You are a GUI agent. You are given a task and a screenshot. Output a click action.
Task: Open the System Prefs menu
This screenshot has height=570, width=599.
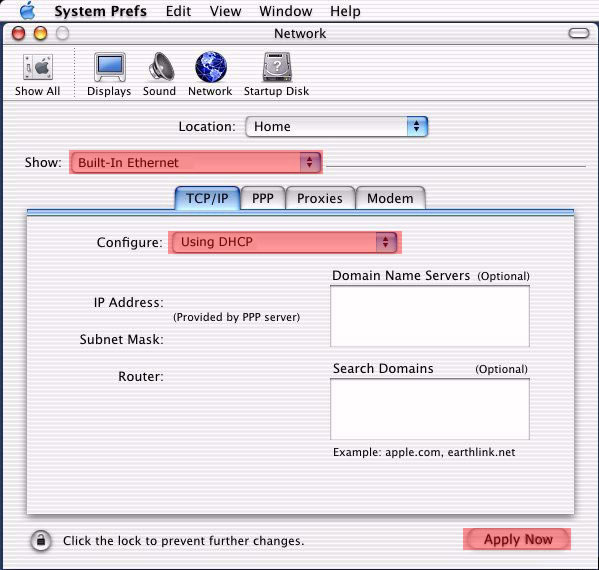[100, 11]
